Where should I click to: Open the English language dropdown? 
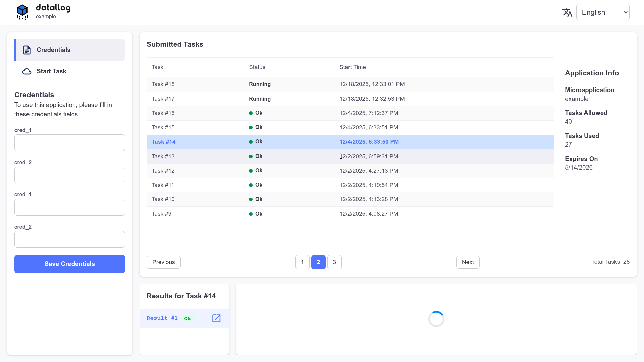coord(602,12)
